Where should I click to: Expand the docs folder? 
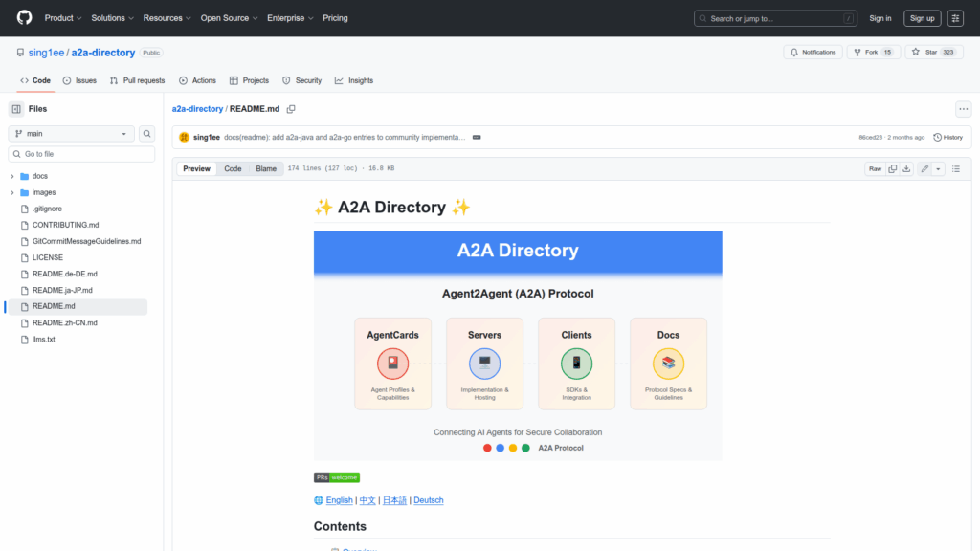tap(12, 176)
